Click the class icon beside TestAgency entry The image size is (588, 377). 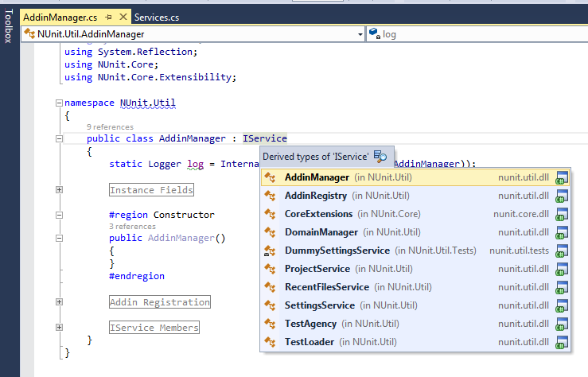click(x=270, y=324)
